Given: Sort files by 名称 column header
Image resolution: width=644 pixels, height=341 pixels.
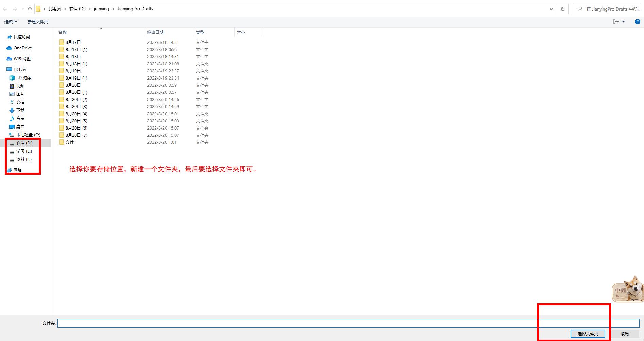Looking at the screenshot, I should click(x=63, y=32).
